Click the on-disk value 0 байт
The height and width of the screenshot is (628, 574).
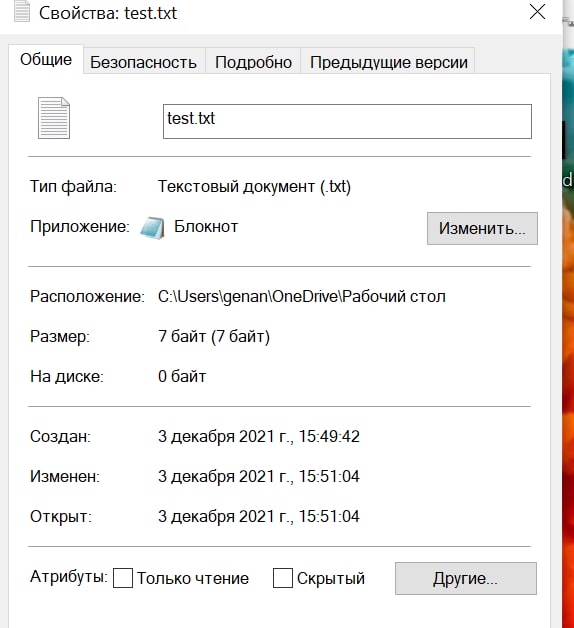coord(182,376)
